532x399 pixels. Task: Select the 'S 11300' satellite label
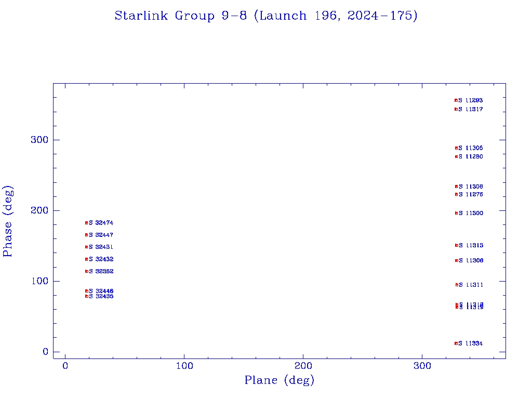[x=471, y=213]
